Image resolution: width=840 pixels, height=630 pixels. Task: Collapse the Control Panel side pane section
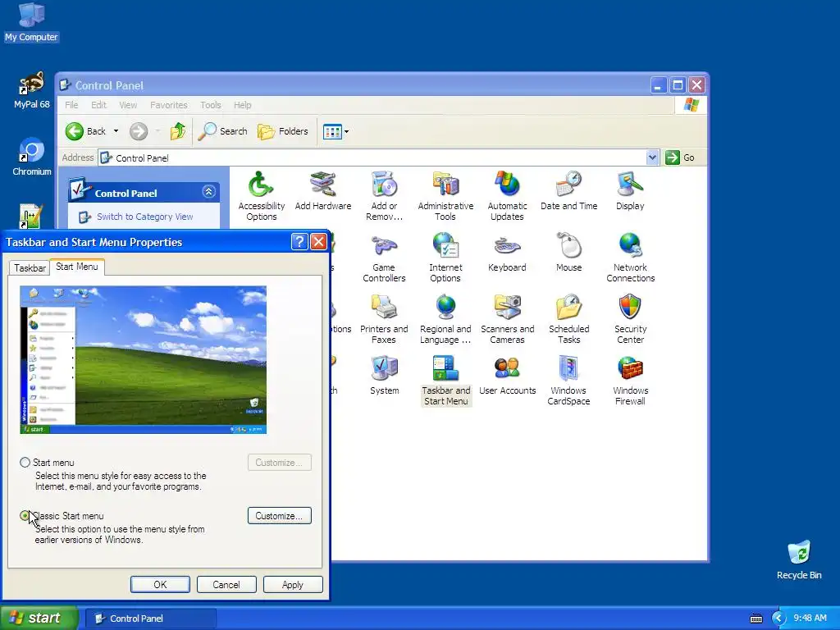208,192
